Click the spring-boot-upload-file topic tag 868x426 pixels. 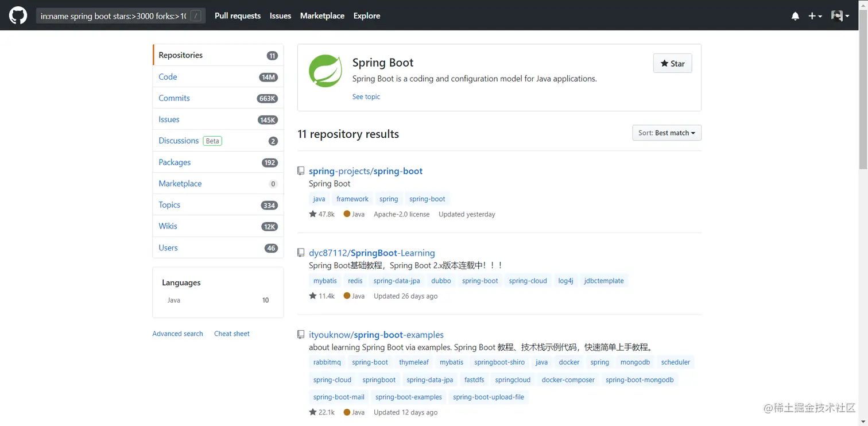tap(489, 397)
